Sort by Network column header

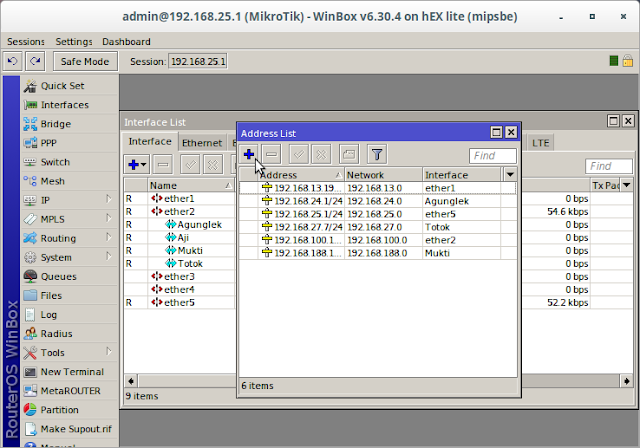click(384, 175)
